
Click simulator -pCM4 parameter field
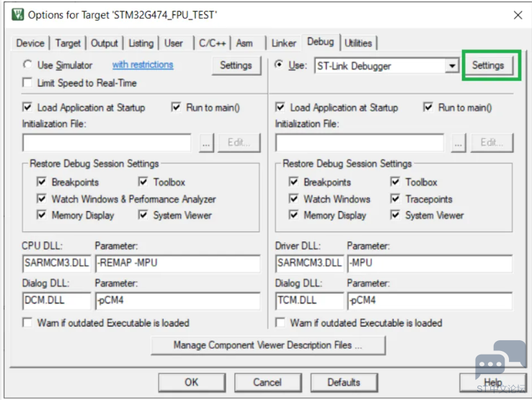tap(178, 301)
